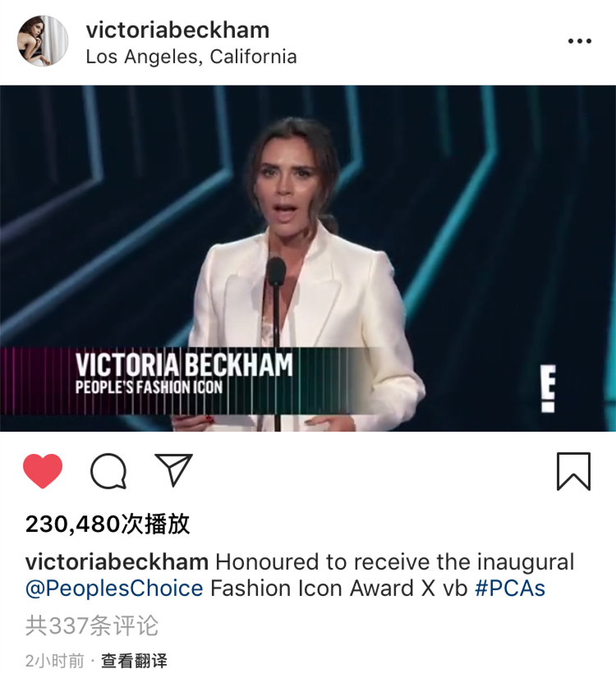Tap the E! network logo in the video
Screen dimensions: 616x678
[548, 388]
